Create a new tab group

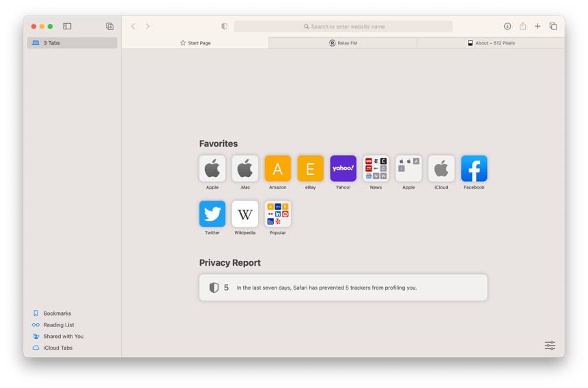click(109, 26)
